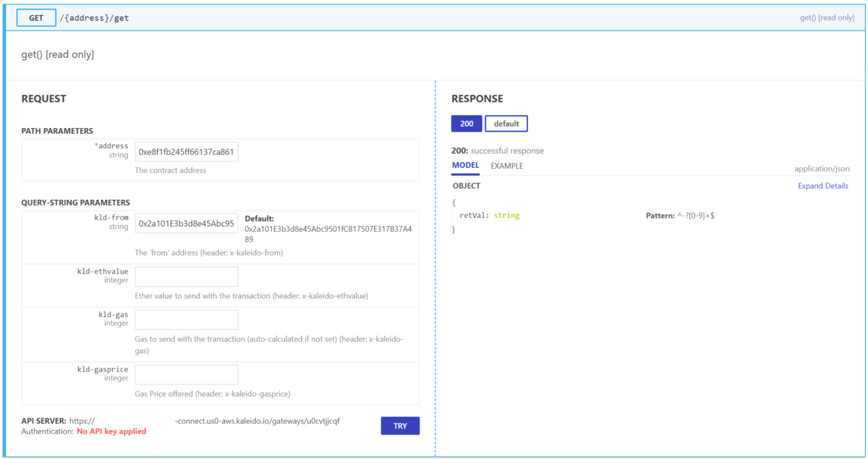Focus the kld-gas integer field
Image resolution: width=868 pixels, height=459 pixels.
[x=187, y=320]
